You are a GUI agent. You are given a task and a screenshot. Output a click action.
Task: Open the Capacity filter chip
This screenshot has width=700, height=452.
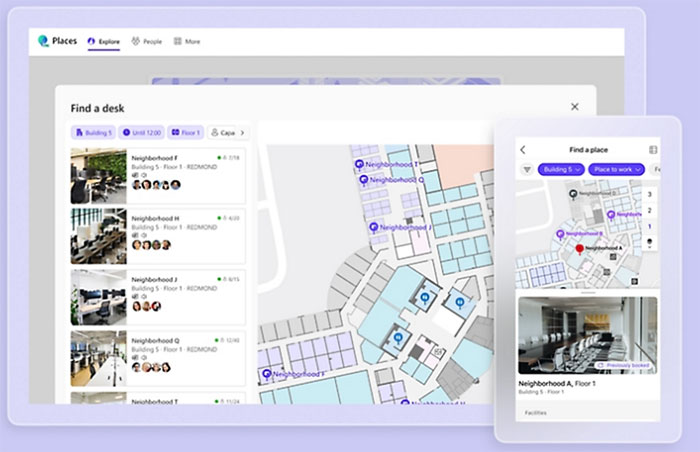(x=222, y=133)
